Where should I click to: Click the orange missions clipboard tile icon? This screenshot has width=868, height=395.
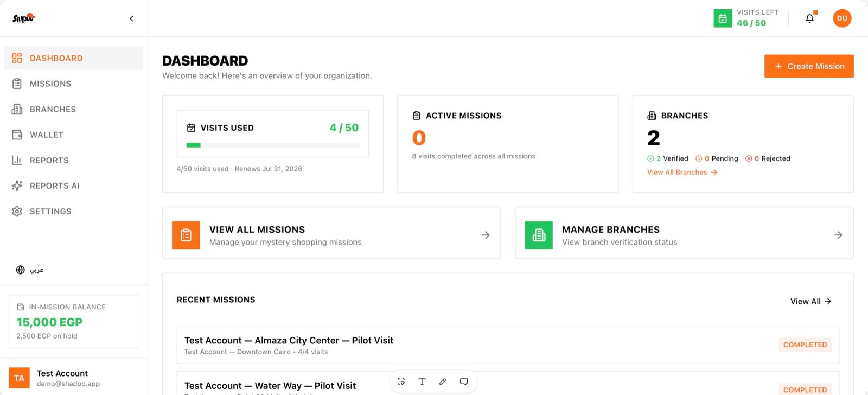[x=186, y=235]
